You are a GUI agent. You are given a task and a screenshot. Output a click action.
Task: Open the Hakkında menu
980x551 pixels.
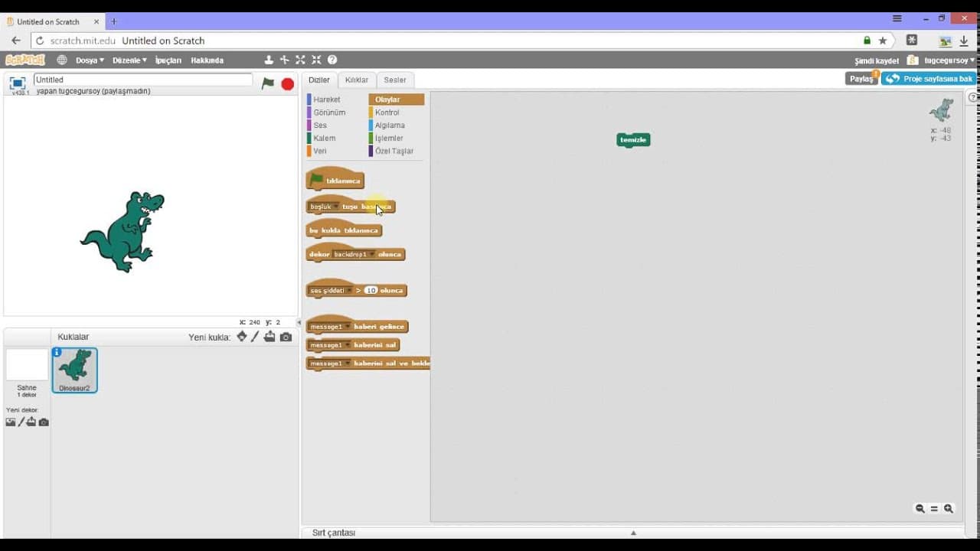pos(207,60)
